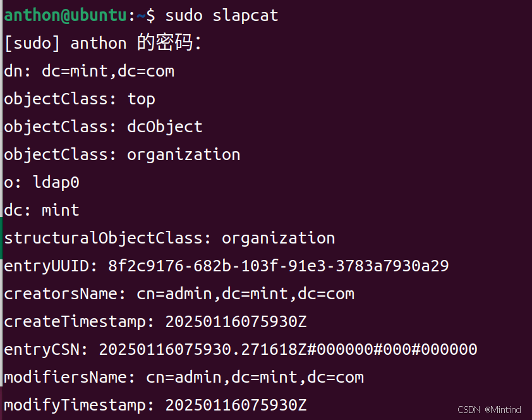
Task: Click the creatorsName line
Action: (179, 294)
